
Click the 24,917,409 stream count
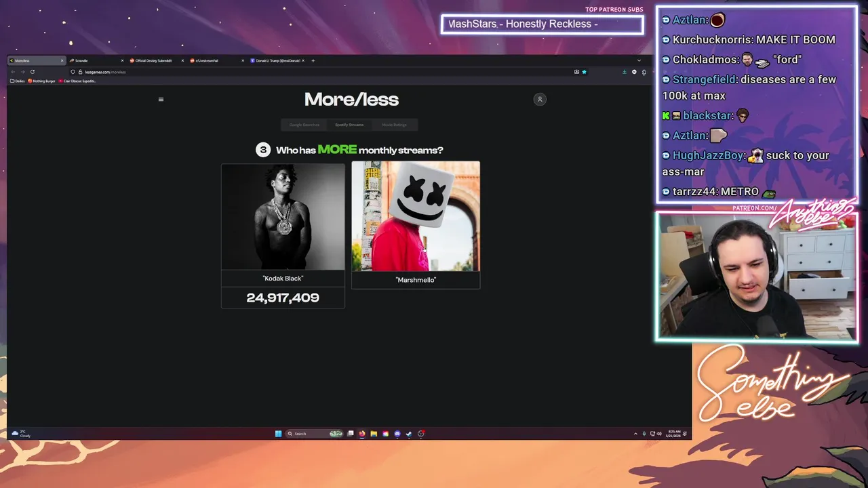[x=283, y=298]
